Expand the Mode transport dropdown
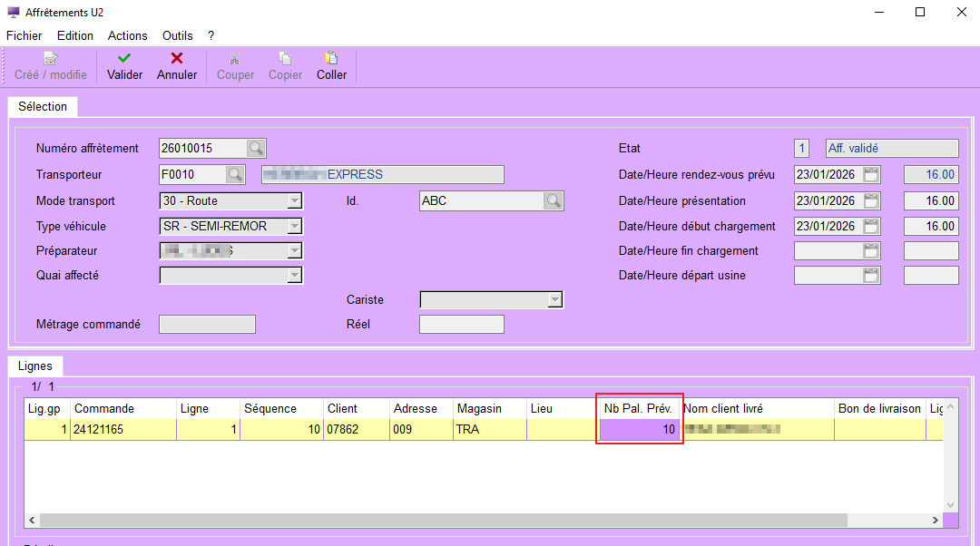The height and width of the screenshot is (546, 980). (x=294, y=200)
